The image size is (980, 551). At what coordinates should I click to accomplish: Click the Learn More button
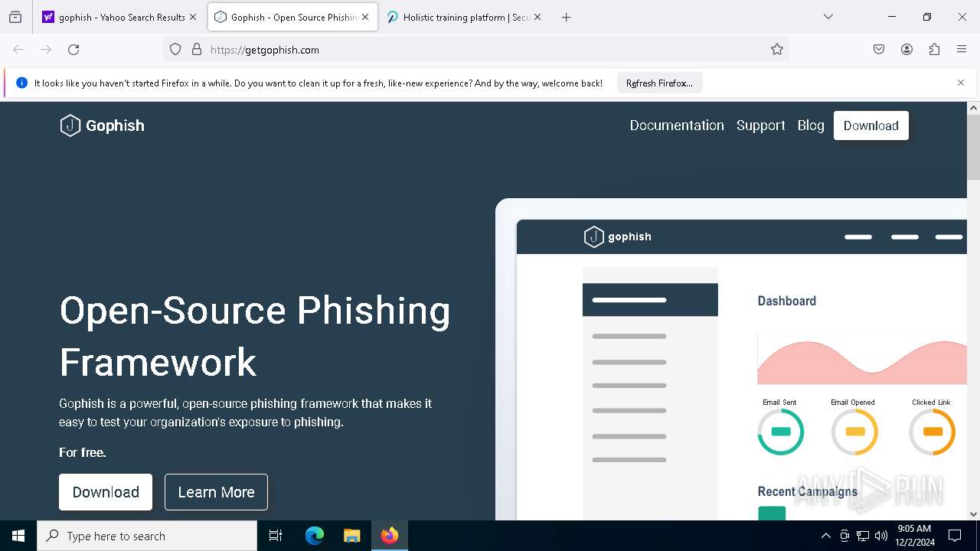[216, 492]
